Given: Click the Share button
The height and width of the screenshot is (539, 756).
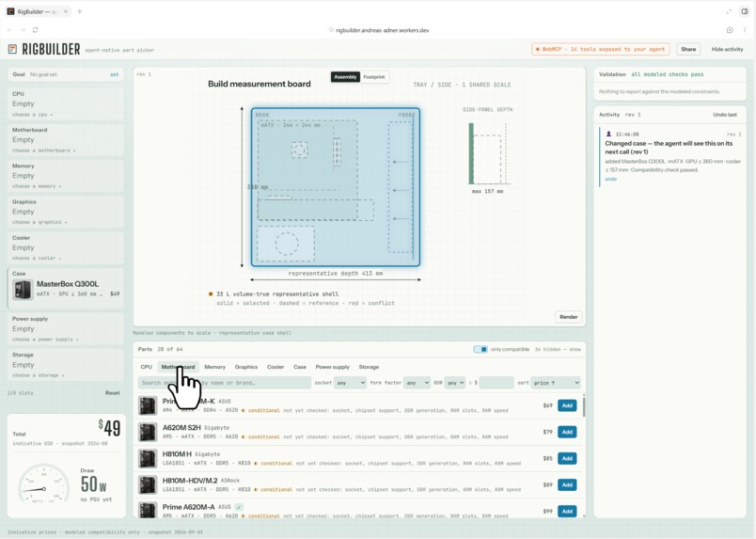Looking at the screenshot, I should tap(688, 49).
